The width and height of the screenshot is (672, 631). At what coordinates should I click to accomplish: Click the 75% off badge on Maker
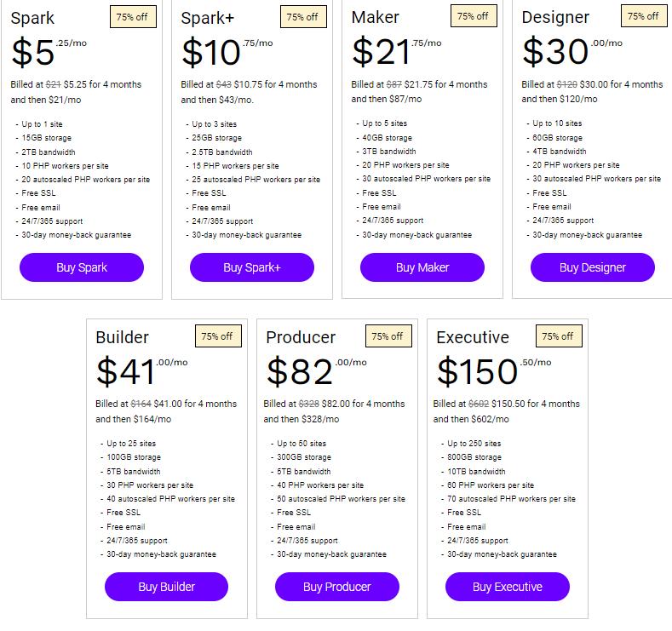(473, 16)
